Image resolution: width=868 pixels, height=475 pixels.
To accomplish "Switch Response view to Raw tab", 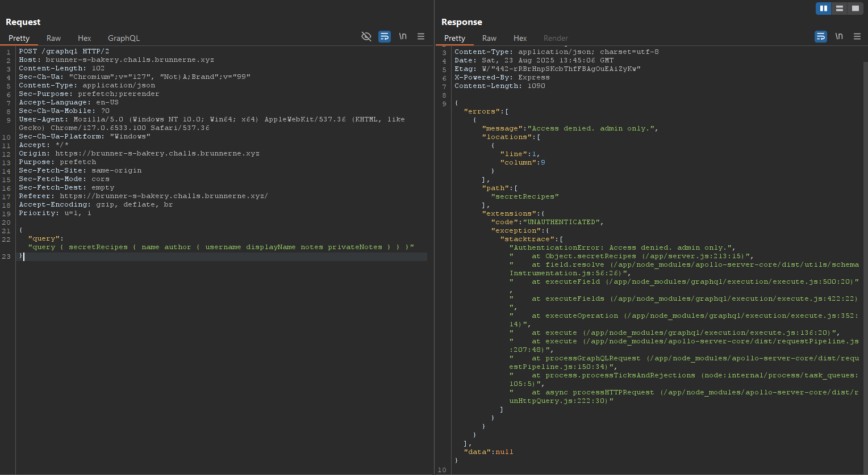I will click(489, 38).
